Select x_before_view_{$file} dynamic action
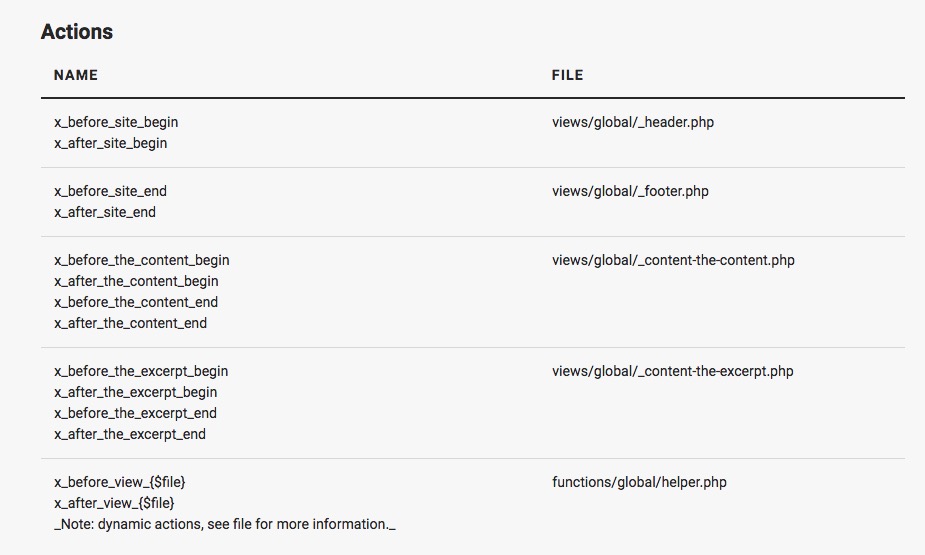The height and width of the screenshot is (555, 925). pyautogui.click(x=120, y=482)
